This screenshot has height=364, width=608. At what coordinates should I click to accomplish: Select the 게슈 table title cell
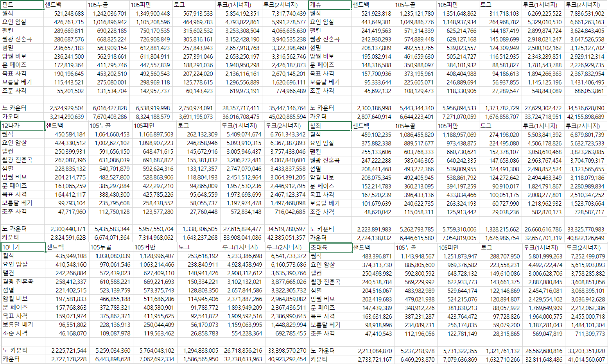pos(330,5)
